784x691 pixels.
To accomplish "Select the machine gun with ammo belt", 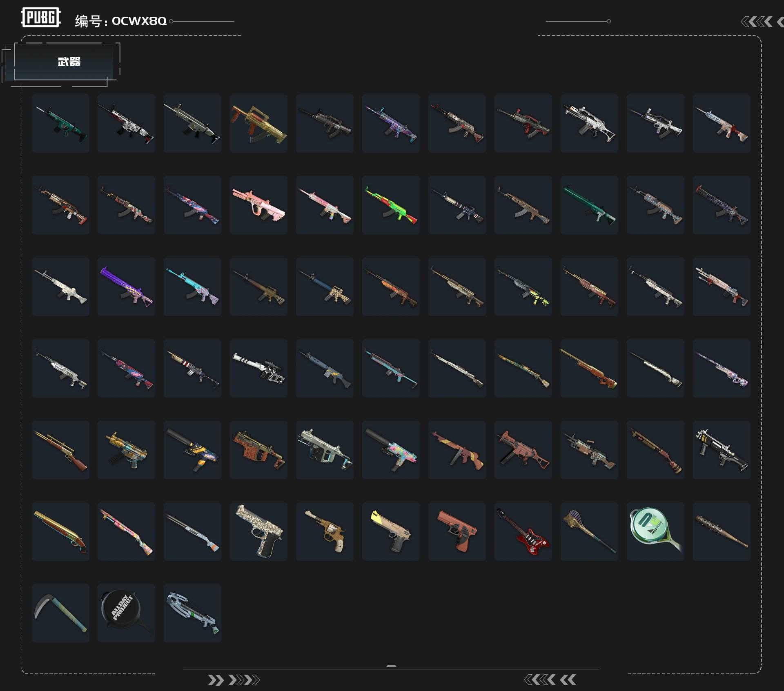I will [x=589, y=450].
